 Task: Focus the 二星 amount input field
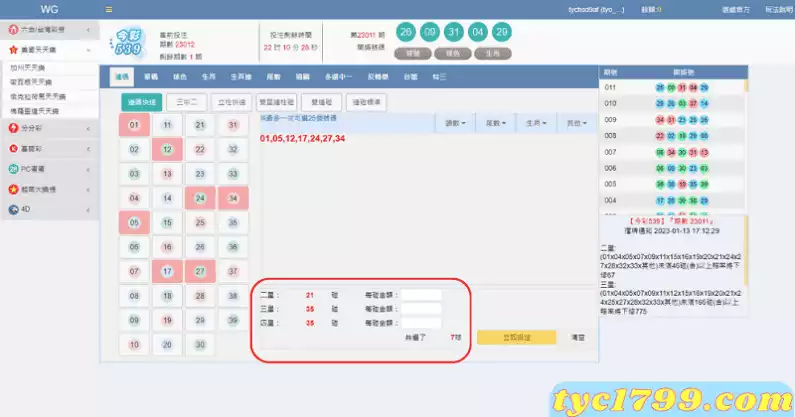421,295
